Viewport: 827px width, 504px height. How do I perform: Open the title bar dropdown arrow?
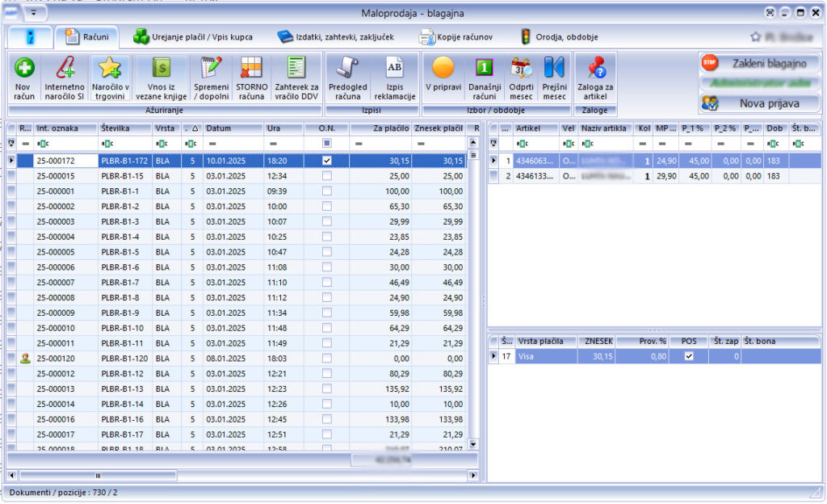pos(33,12)
